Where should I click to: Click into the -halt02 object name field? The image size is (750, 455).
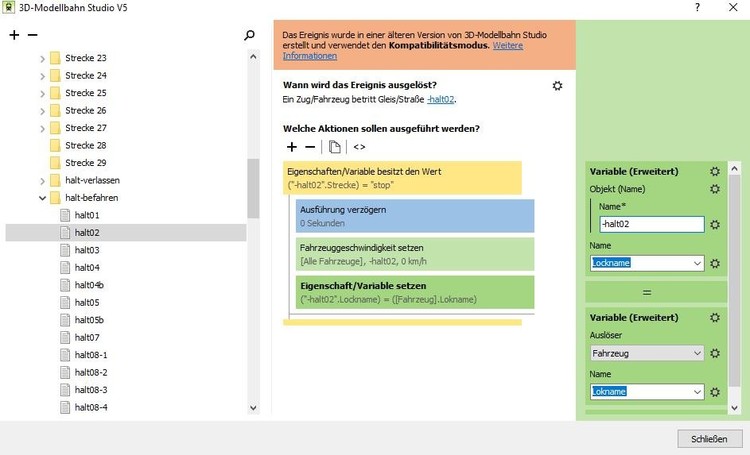click(650, 225)
